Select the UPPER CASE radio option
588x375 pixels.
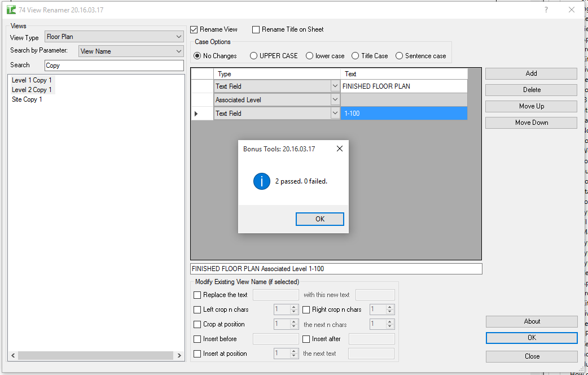(x=253, y=56)
